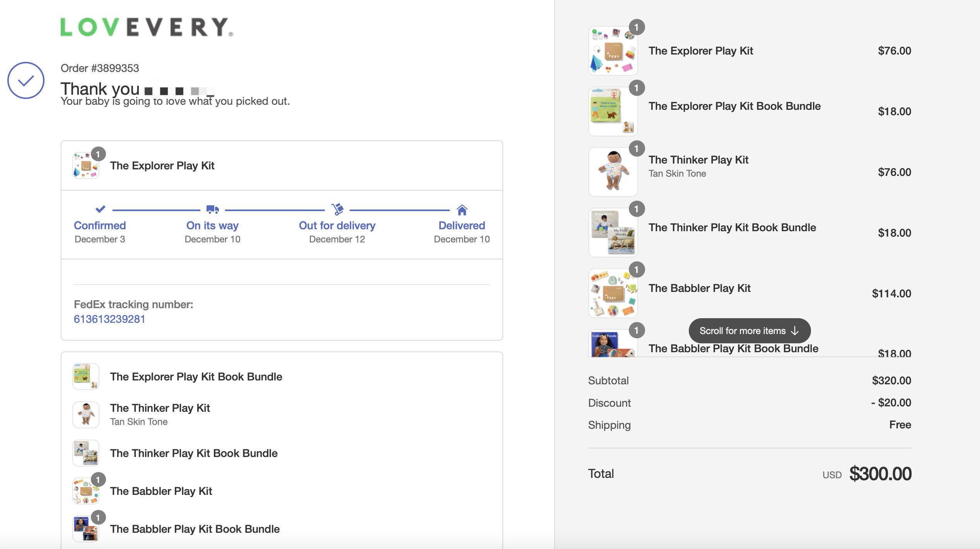Click Explorer Play Kit thumbnail in order summary
The image size is (980, 549).
[x=613, y=51]
